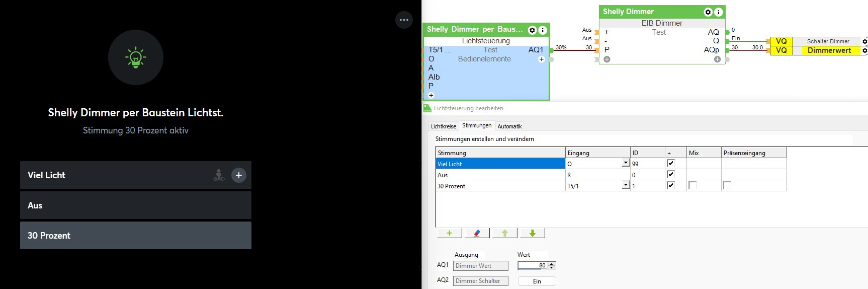
Task: Expand inputs plus below P in Lichtsteuerung block
Action: point(431,95)
